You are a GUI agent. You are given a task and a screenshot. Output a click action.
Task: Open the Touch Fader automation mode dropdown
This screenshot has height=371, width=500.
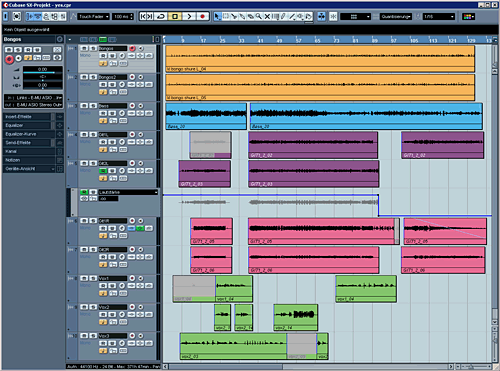[x=94, y=17]
